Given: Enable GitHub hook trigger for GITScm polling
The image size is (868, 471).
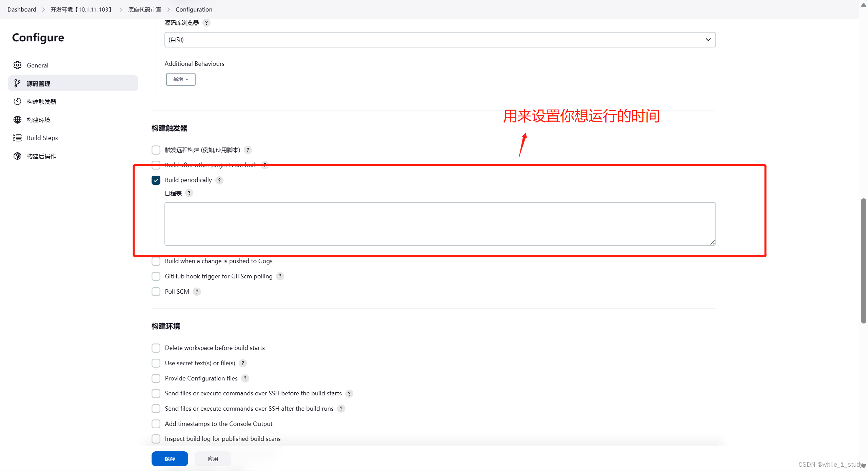Looking at the screenshot, I should (156, 276).
